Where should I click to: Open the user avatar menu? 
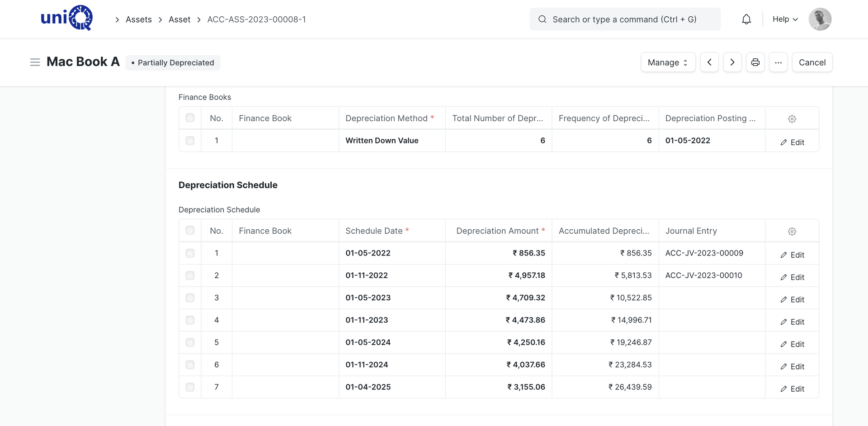pos(820,19)
